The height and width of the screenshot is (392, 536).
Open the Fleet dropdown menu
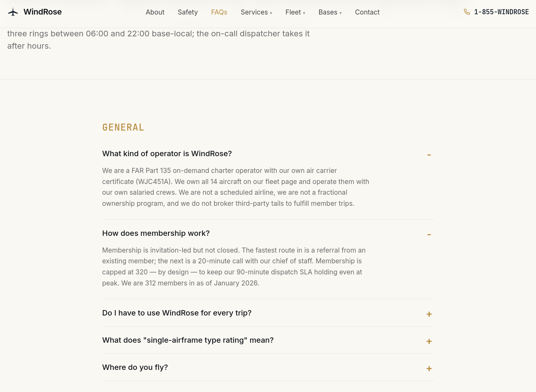point(295,12)
